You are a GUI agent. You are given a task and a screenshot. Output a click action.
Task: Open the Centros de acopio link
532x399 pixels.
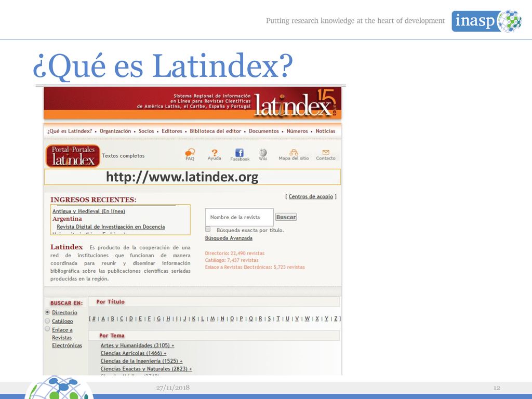coord(311,196)
